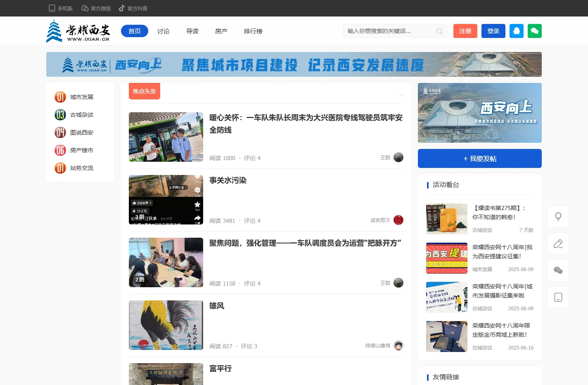This screenshot has width=588, height=385.
Task: Click the search magnifier icon
Action: point(439,31)
